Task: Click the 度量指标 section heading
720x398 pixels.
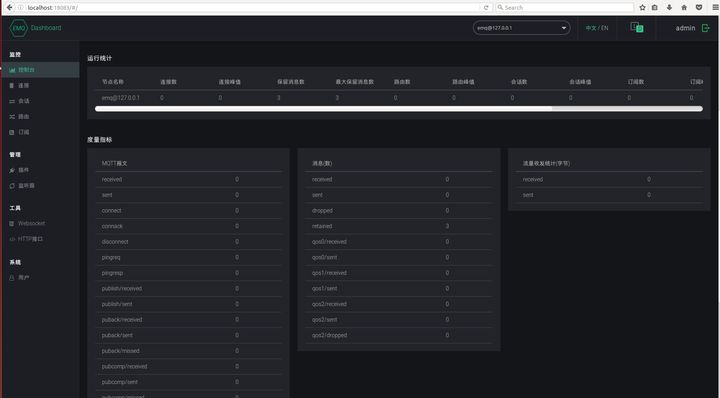Action: 99,140
